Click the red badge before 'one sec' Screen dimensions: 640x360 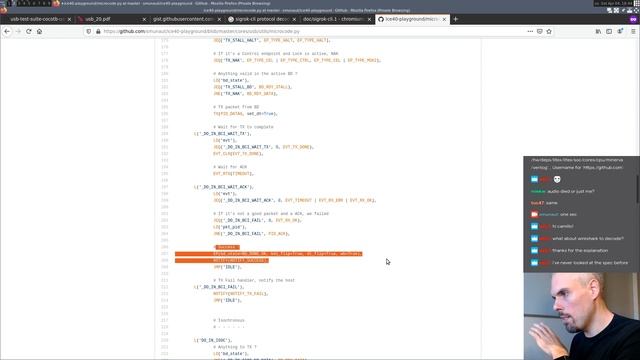[x=534, y=214]
